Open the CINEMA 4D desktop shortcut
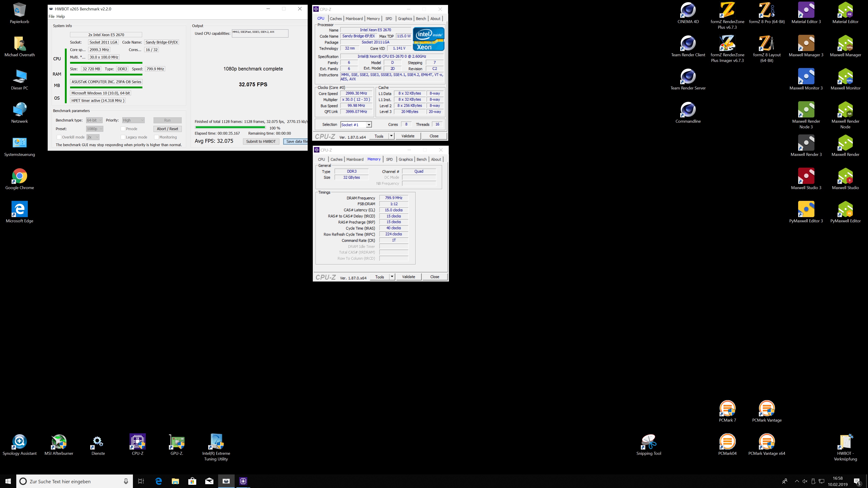This screenshot has width=868, height=488. point(688,13)
